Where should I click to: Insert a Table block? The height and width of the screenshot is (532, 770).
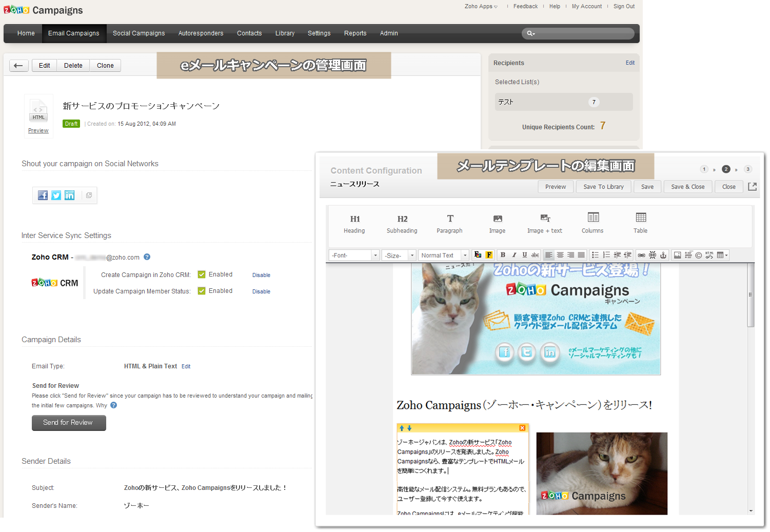pyautogui.click(x=641, y=224)
